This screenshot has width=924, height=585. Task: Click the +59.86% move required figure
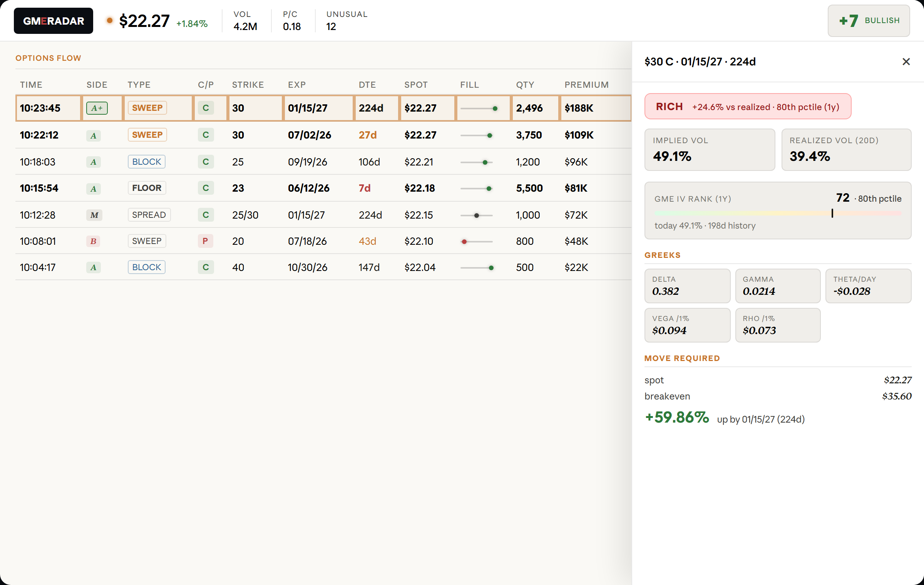click(x=677, y=418)
